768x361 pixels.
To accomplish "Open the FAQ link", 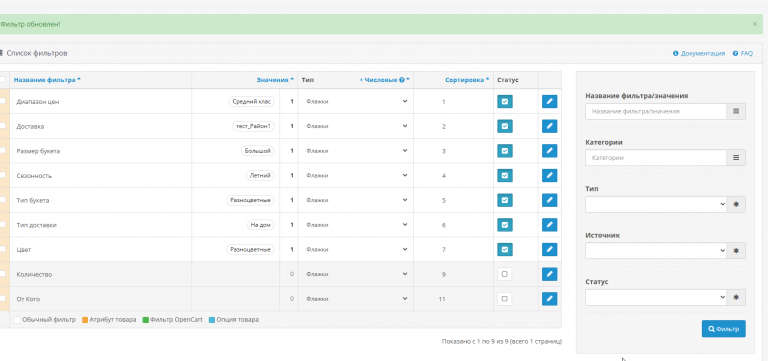I will (x=743, y=53).
